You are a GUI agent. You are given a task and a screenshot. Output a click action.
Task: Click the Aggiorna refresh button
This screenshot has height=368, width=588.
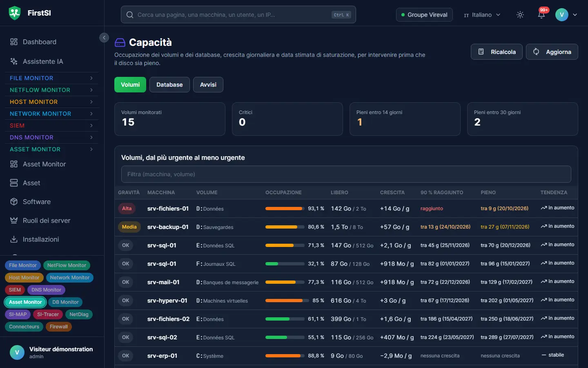(552, 52)
